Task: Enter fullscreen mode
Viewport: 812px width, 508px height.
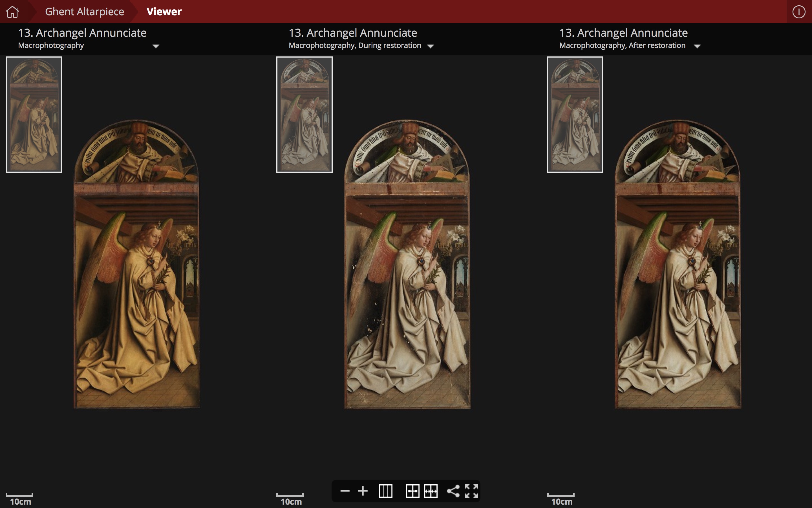Action: [x=471, y=491]
